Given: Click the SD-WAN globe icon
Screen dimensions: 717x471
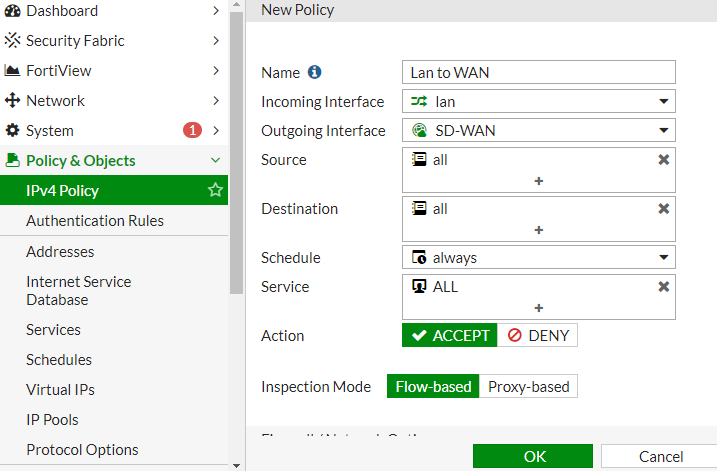Looking at the screenshot, I should 419,130.
